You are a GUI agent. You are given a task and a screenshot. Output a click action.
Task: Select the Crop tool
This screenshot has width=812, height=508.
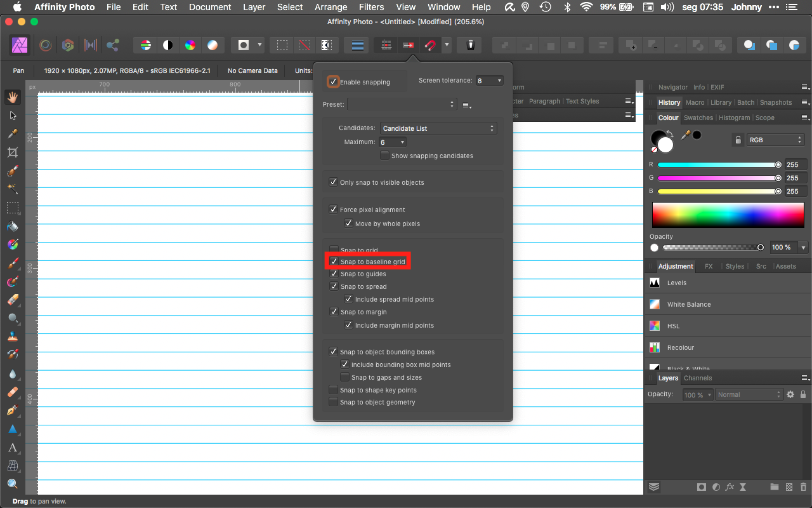click(x=13, y=152)
